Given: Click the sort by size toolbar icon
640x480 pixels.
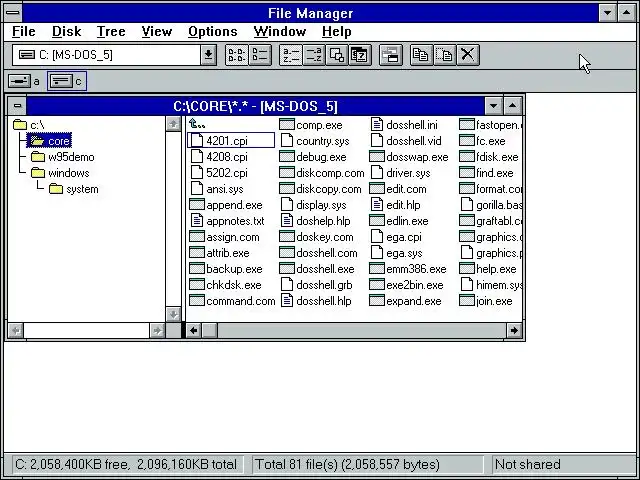Looking at the screenshot, I should pyautogui.click(x=337, y=55).
